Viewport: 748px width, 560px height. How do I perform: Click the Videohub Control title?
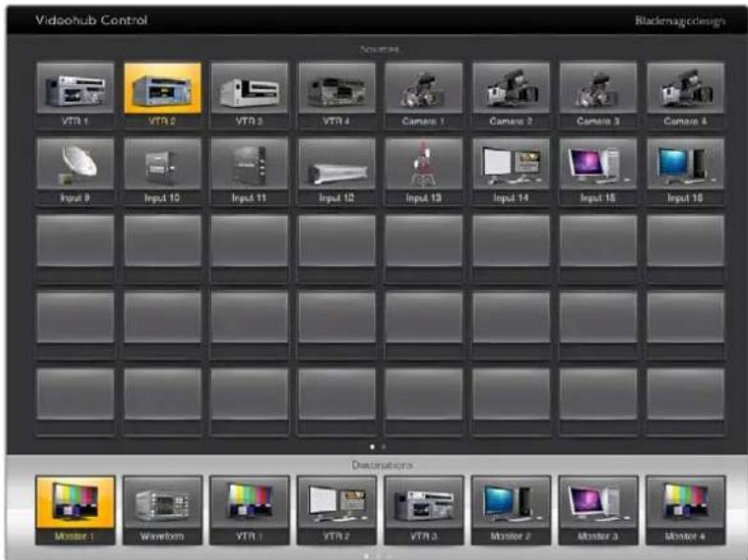click(x=92, y=20)
